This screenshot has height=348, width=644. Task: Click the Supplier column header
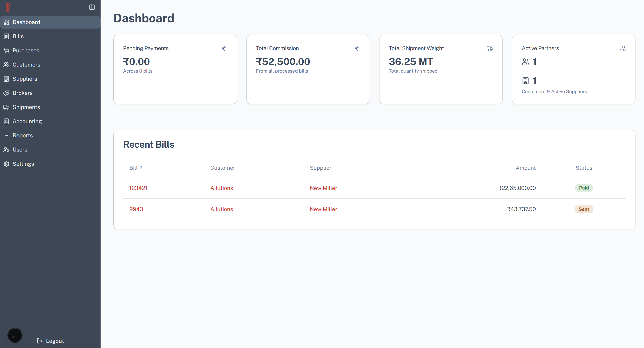coord(321,168)
